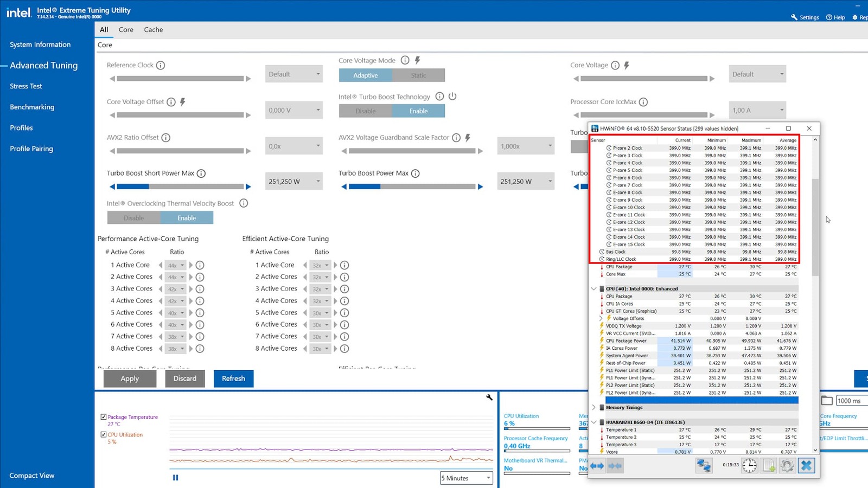The width and height of the screenshot is (868, 488).
Task: Open Turbo Boost Power Max 251,250 W dropdown
Action: coord(526,182)
